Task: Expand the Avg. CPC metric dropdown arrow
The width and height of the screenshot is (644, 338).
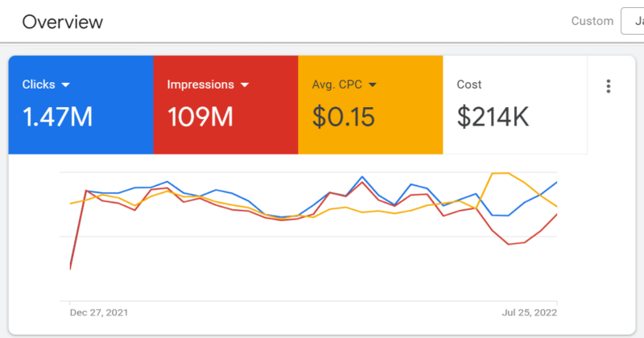Action: tap(373, 84)
